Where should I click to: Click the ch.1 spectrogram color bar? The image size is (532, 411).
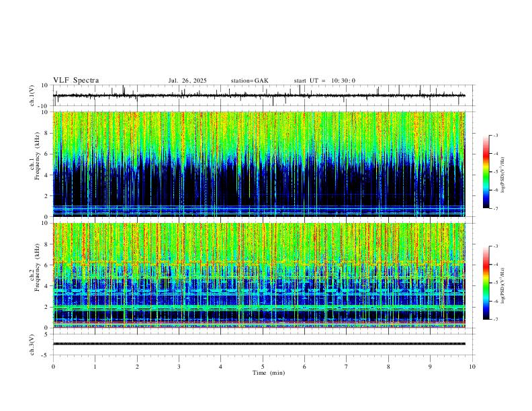tap(486, 172)
